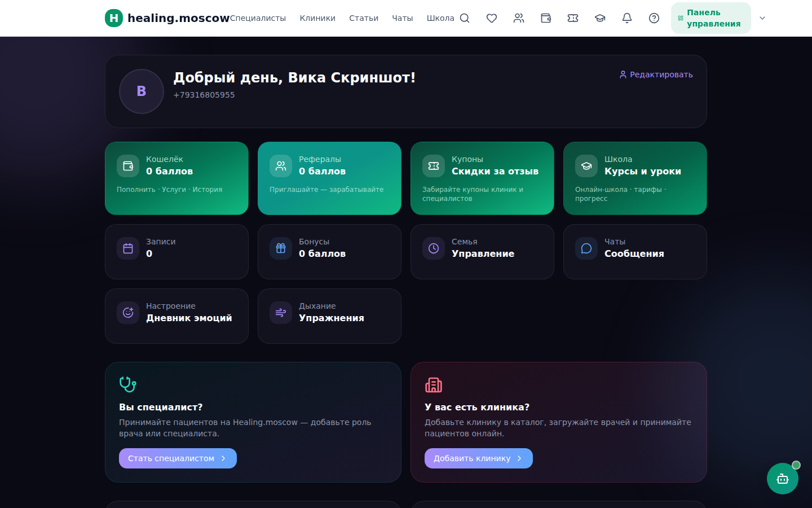Go to Чаты menu item
Screen dimensions: 812x508
pos(403,18)
